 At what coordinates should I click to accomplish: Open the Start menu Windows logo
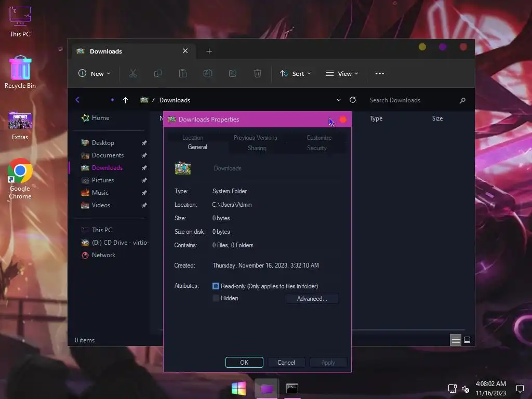[x=239, y=388]
